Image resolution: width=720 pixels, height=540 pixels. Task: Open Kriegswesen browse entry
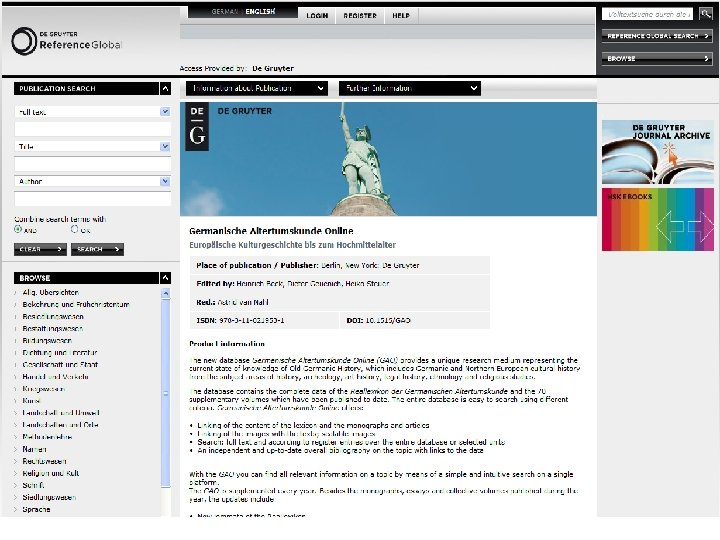(44, 388)
